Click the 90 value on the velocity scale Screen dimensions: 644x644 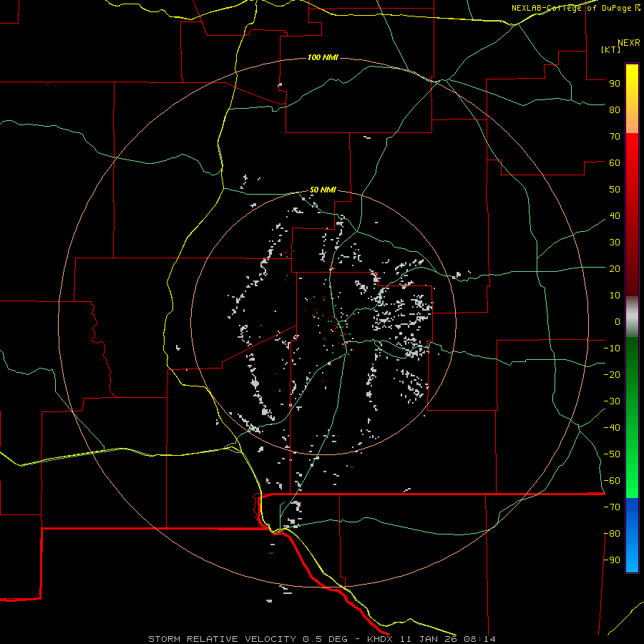pyautogui.click(x=615, y=84)
